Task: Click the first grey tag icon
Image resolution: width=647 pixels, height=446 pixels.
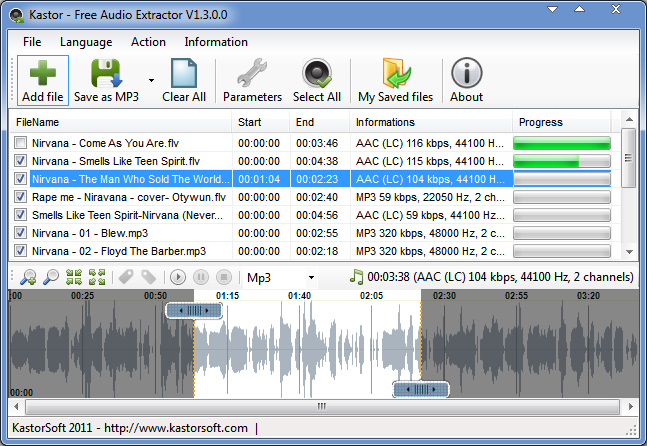Action: [126, 277]
